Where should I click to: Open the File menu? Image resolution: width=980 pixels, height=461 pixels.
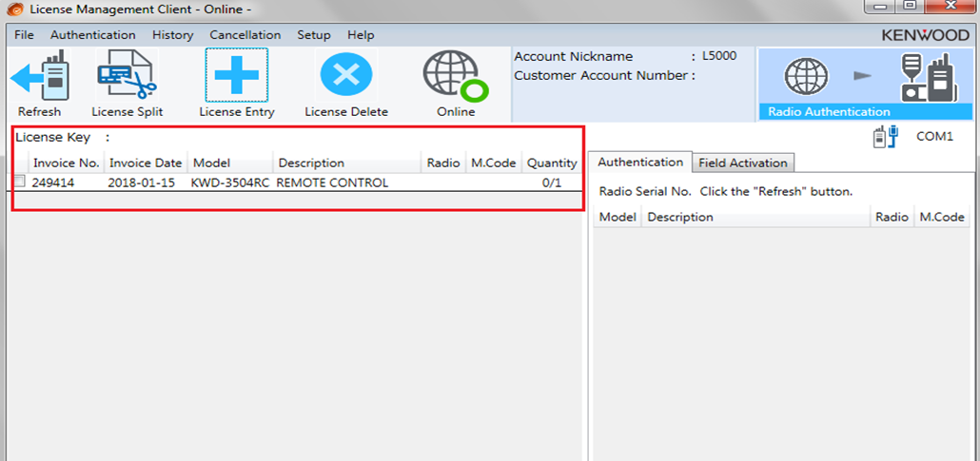(x=24, y=35)
